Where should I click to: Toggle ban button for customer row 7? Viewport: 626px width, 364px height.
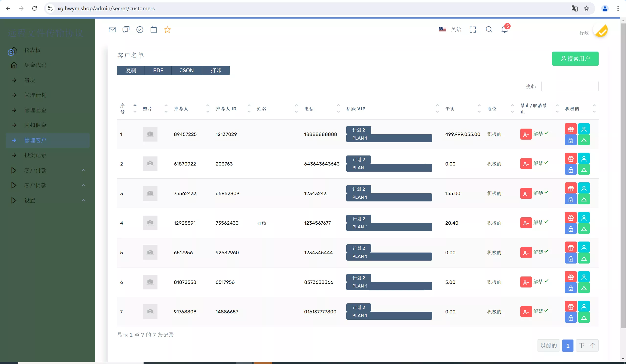[526, 312]
